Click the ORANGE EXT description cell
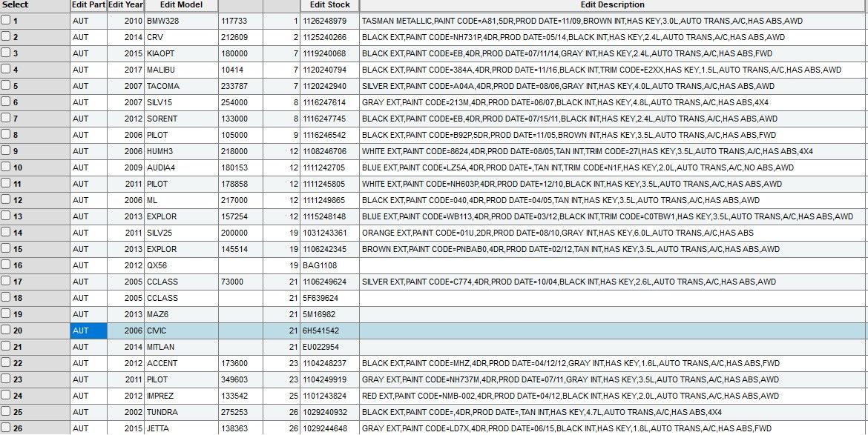The image size is (868, 435). click(x=613, y=233)
